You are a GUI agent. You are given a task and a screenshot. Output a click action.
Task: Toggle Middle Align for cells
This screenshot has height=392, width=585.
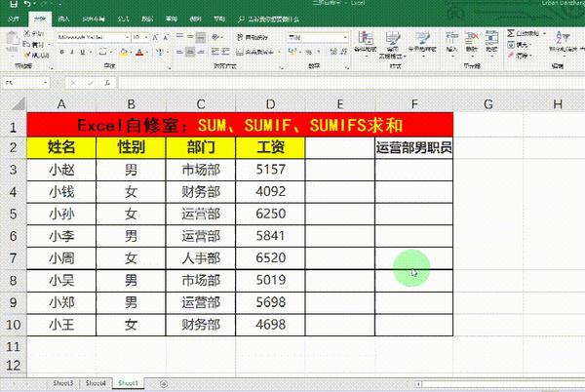(190, 37)
